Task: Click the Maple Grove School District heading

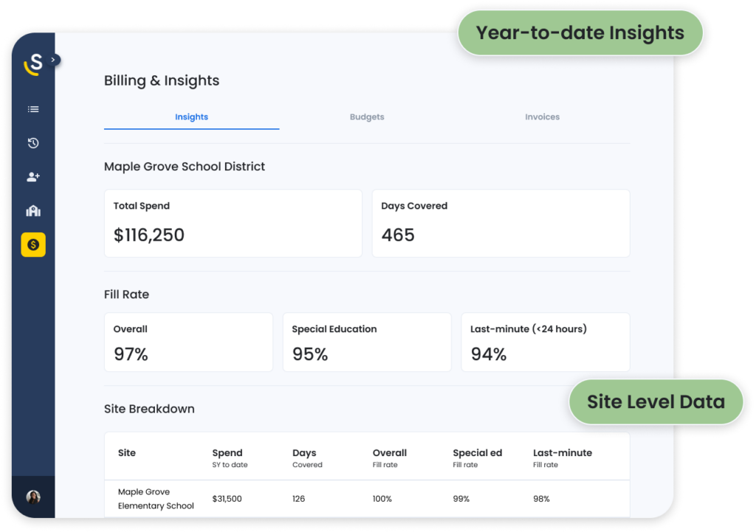Action: [x=185, y=167]
